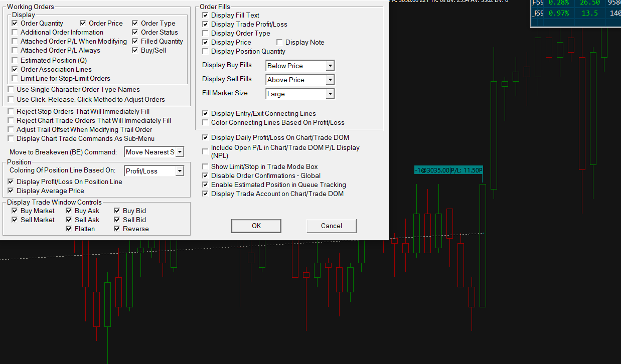Toggle Enable Estimated Position in Queue Tracking
Image resolution: width=621 pixels, height=364 pixels.
tap(205, 185)
